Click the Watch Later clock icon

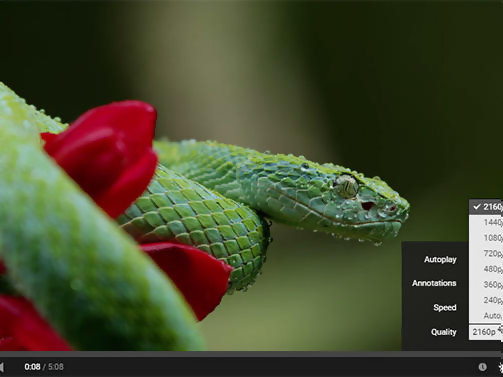482,367
